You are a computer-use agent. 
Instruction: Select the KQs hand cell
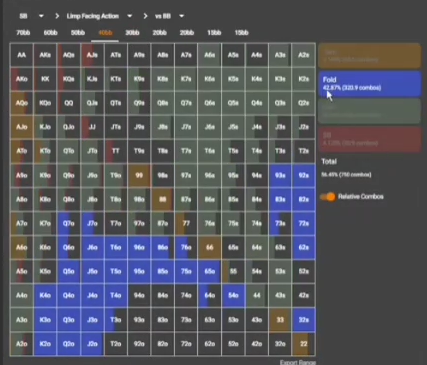pyautogui.click(x=69, y=79)
